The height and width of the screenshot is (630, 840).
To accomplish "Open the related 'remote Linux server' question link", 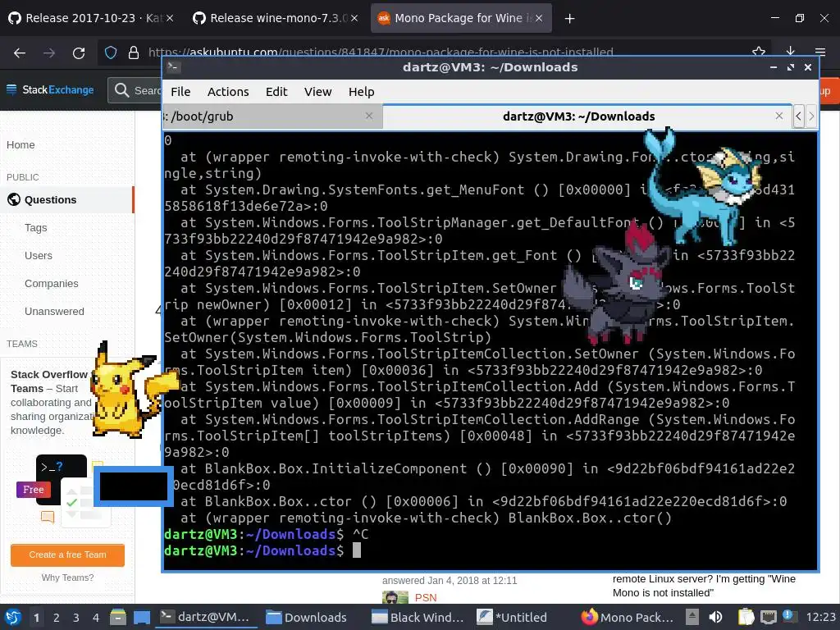I will click(703, 586).
